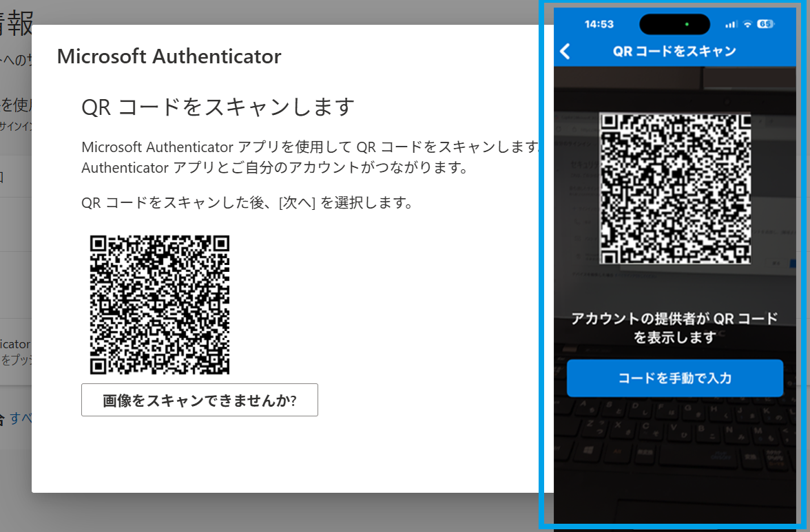
Task: Tap the QR code in the camera viewfinder
Action: (x=674, y=188)
